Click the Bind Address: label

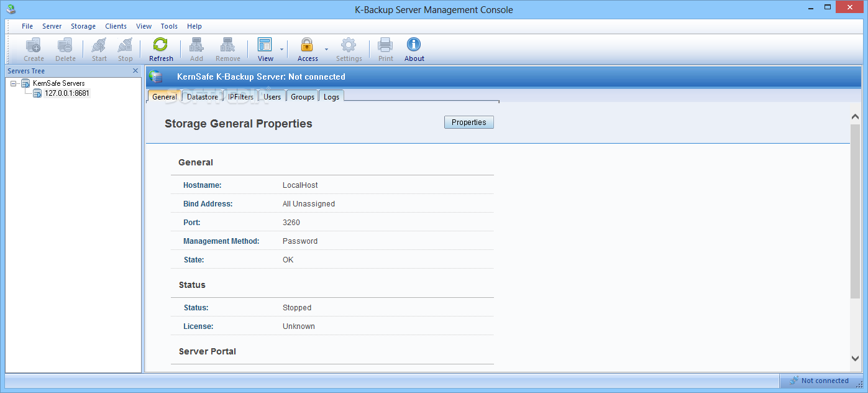[208, 204]
